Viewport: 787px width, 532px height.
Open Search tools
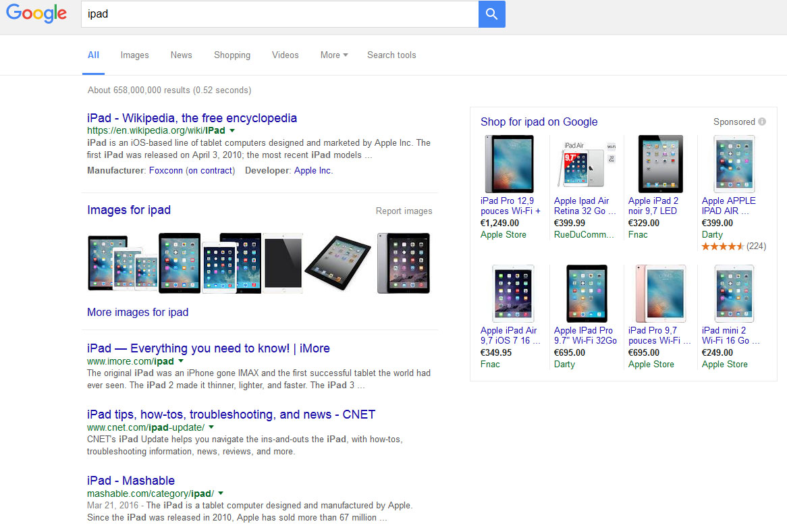[391, 55]
